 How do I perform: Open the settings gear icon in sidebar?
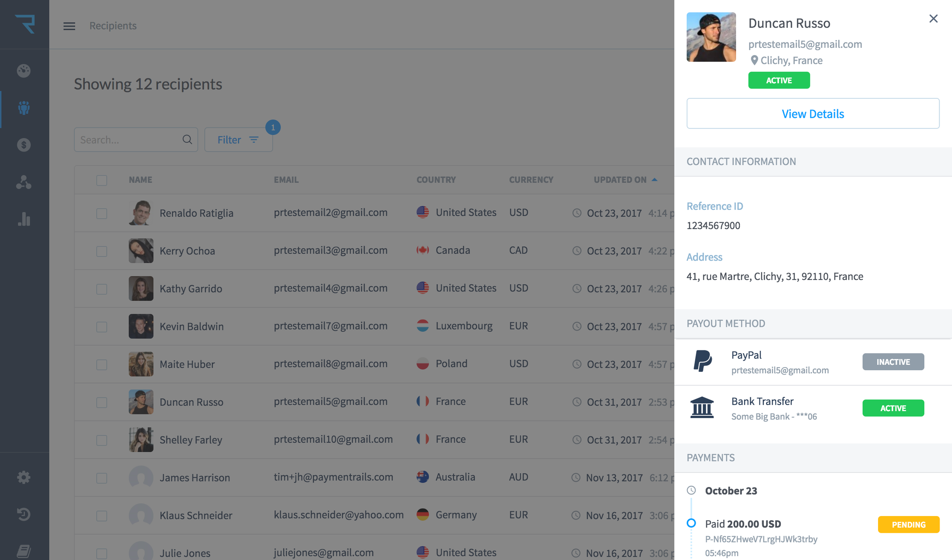point(24,477)
